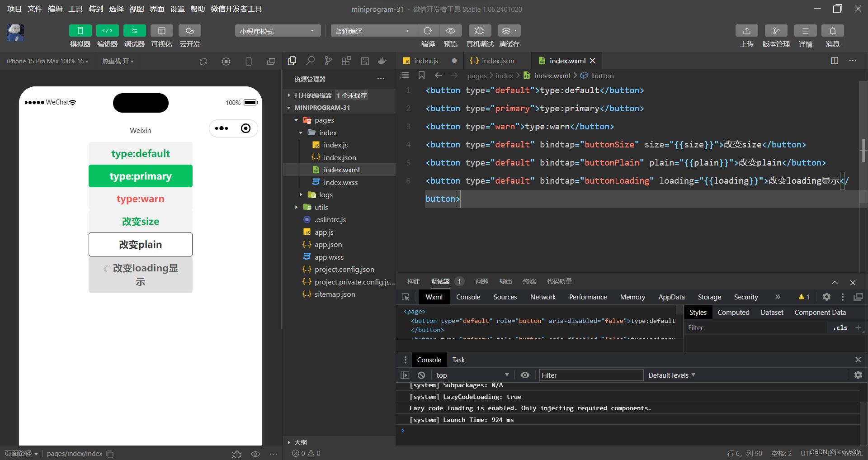Click the bookmark icon in breadcrumb bar
Viewport: 868px width, 460px height.
421,75
